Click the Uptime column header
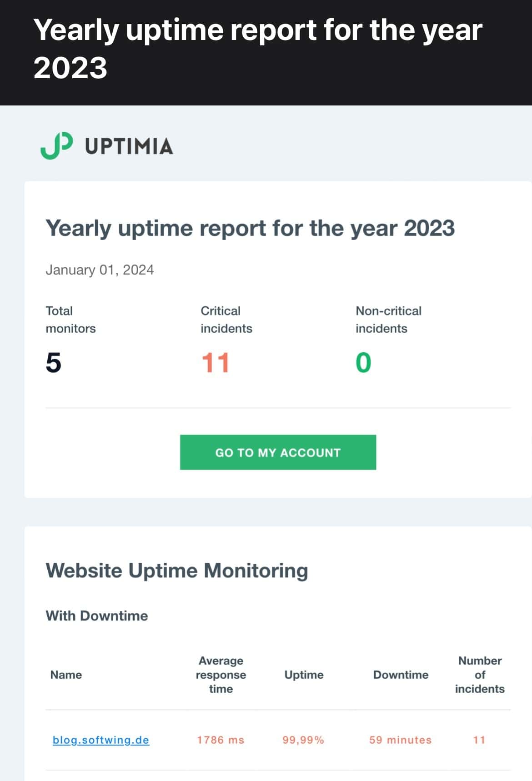532x781 pixels. coord(304,675)
